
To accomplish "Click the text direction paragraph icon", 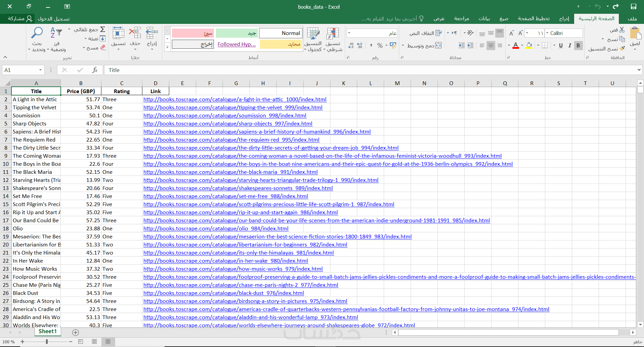I will [454, 33].
